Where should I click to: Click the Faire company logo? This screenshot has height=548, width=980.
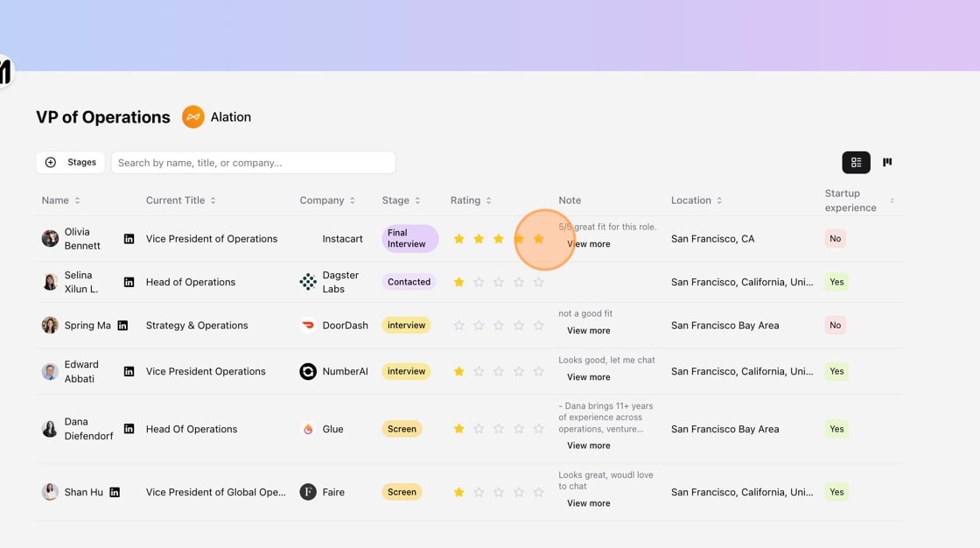pos(308,492)
